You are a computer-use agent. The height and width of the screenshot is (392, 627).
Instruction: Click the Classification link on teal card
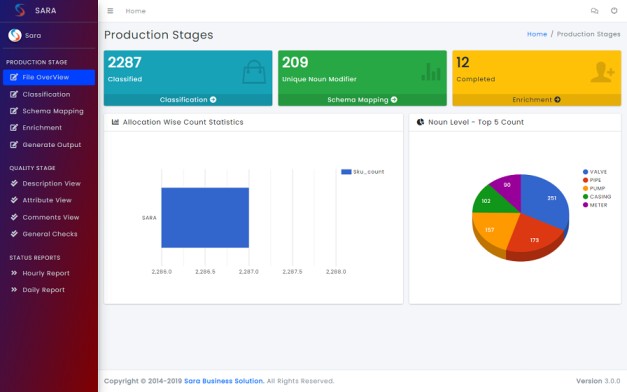pos(188,100)
